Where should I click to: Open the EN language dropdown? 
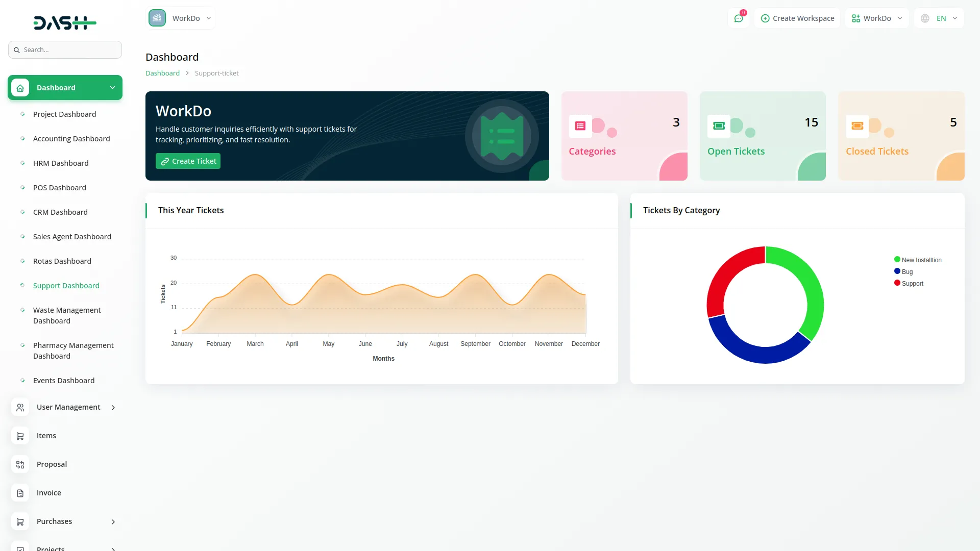[940, 18]
